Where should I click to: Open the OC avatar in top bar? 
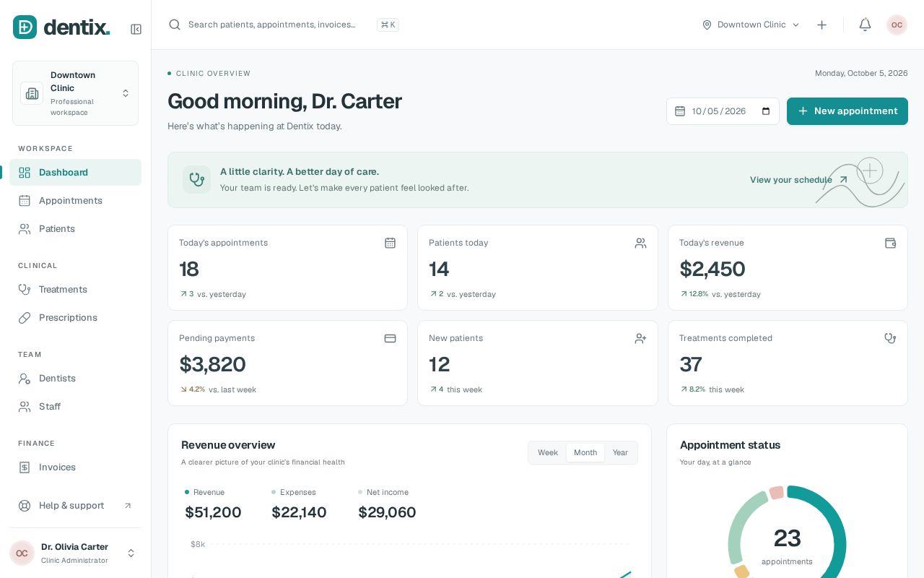pyautogui.click(x=897, y=25)
